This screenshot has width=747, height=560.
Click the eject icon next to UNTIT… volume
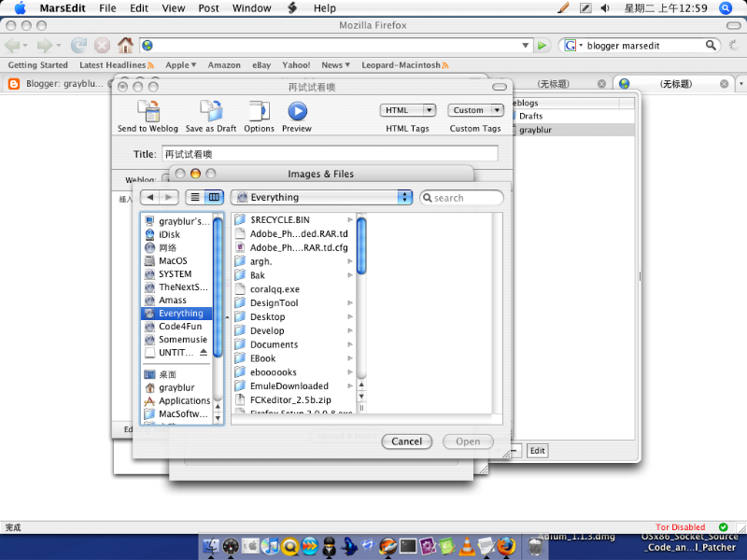pos(204,353)
